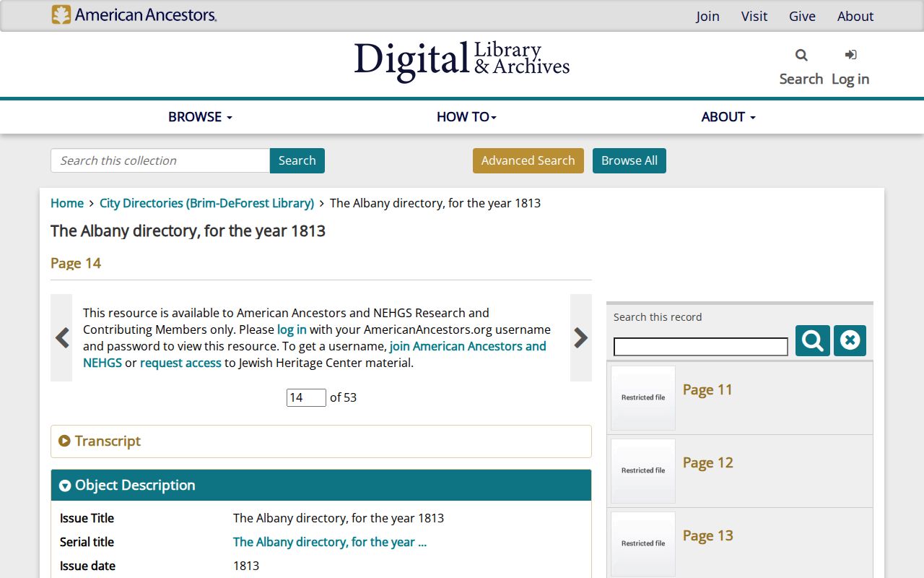This screenshot has width=924, height=578.
Task: Expand the Transcript section
Action: coord(321,441)
